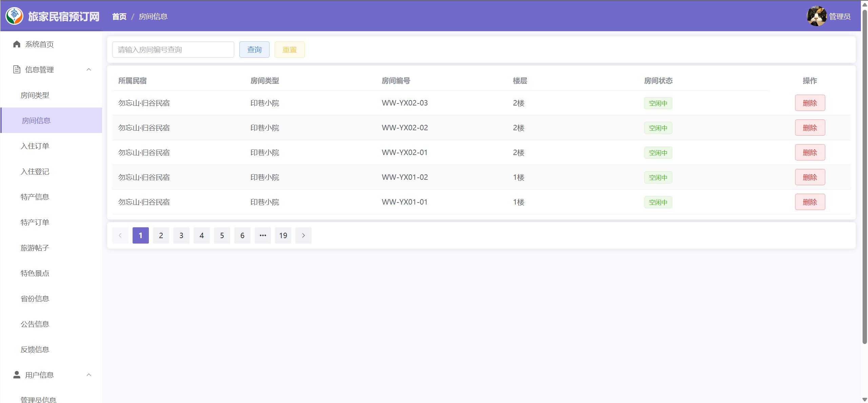Viewport: 868px width, 403px height.
Task: Click the pagination ellipsis more-pages icon
Action: (262, 235)
